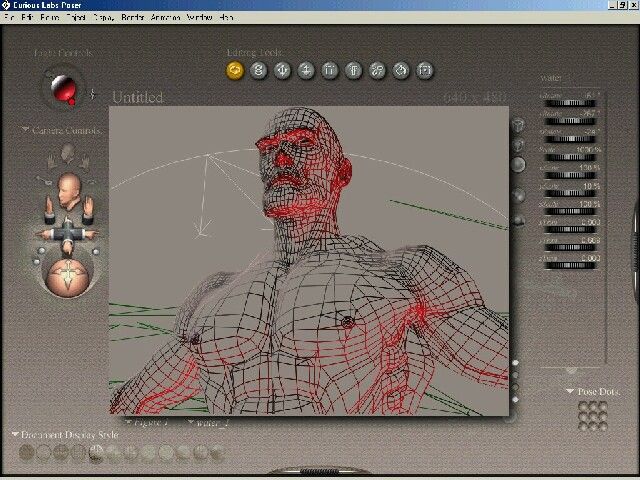640x480 pixels.
Task: Open the Figure 1 selector below document
Action: tap(148, 423)
